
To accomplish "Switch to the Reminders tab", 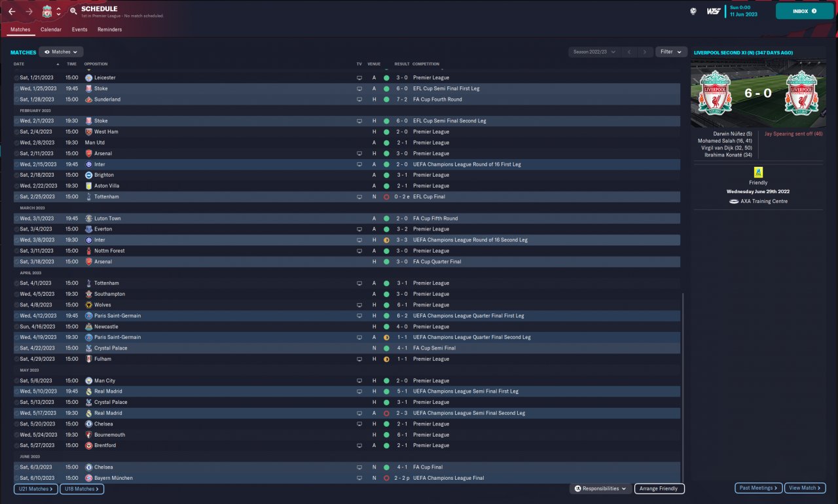I will coord(110,29).
